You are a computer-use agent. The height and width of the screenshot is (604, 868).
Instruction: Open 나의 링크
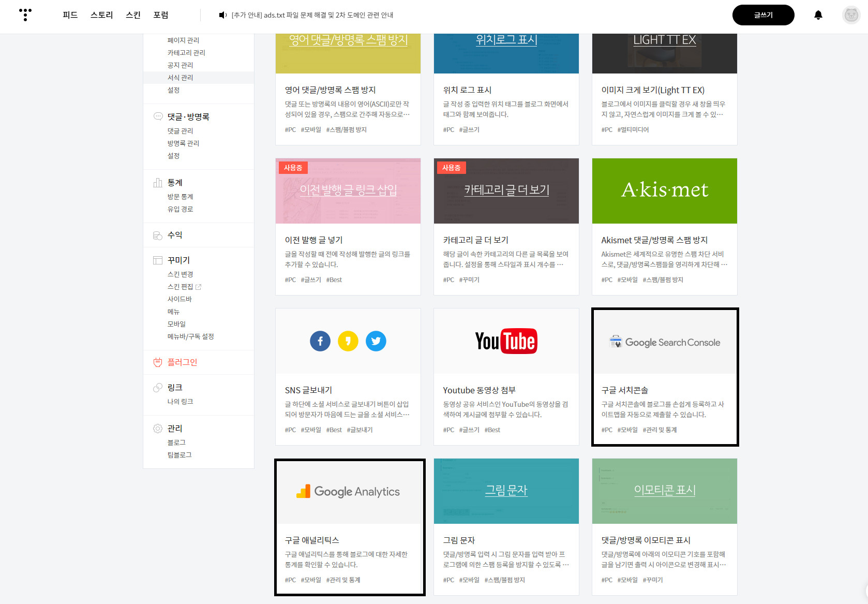click(x=180, y=402)
